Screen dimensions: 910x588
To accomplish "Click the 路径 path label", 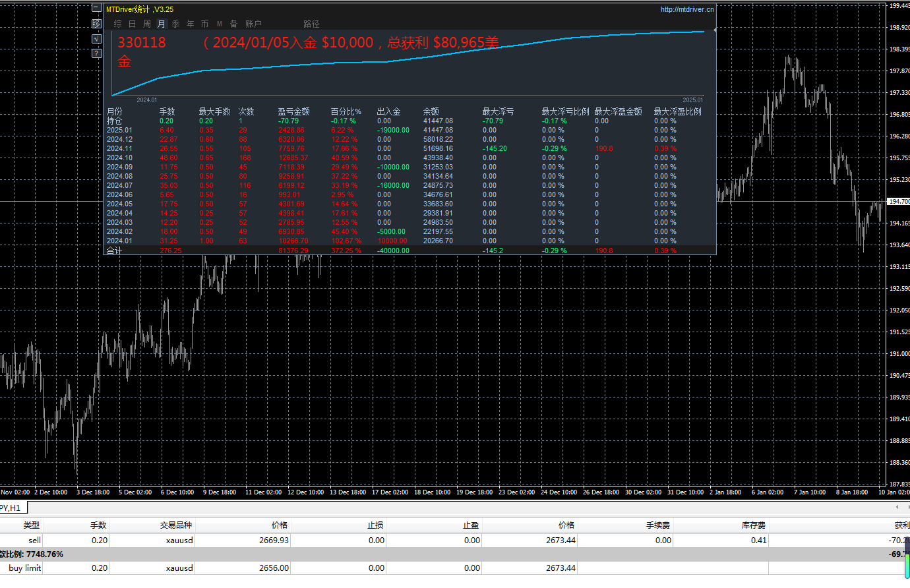I will pos(312,24).
